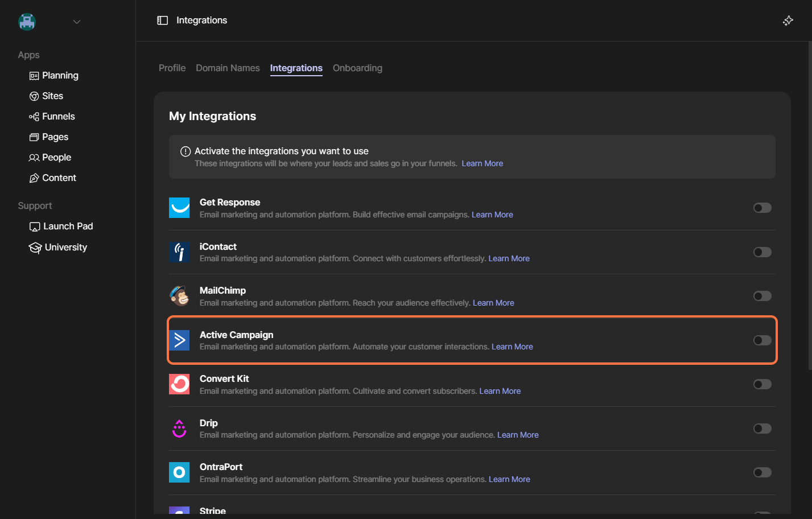
Task: Open Planning in the Apps list
Action: coord(60,76)
